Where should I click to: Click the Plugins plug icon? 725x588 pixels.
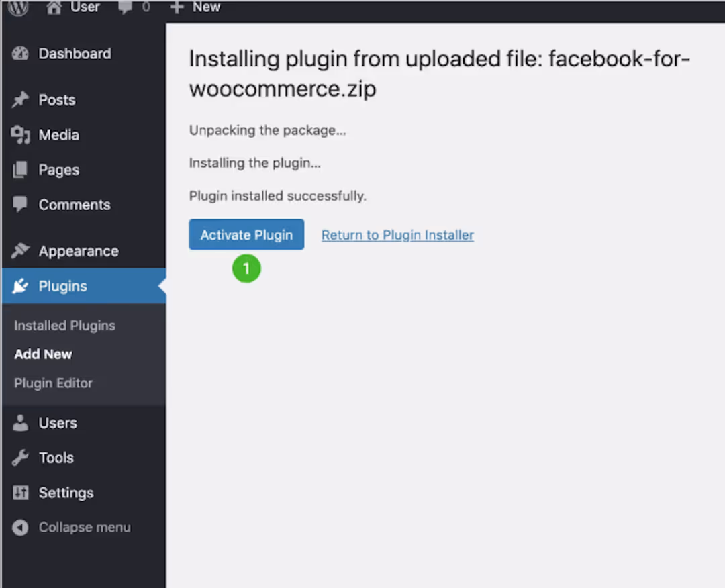(20, 286)
